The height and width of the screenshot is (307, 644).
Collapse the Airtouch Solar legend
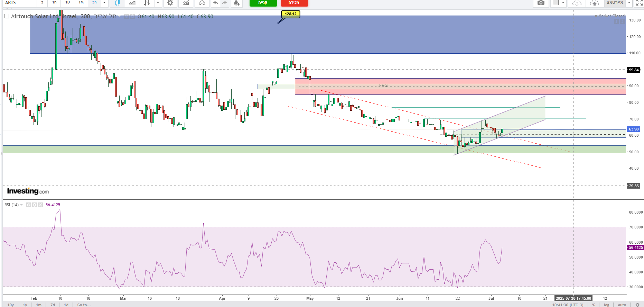tap(7, 16)
